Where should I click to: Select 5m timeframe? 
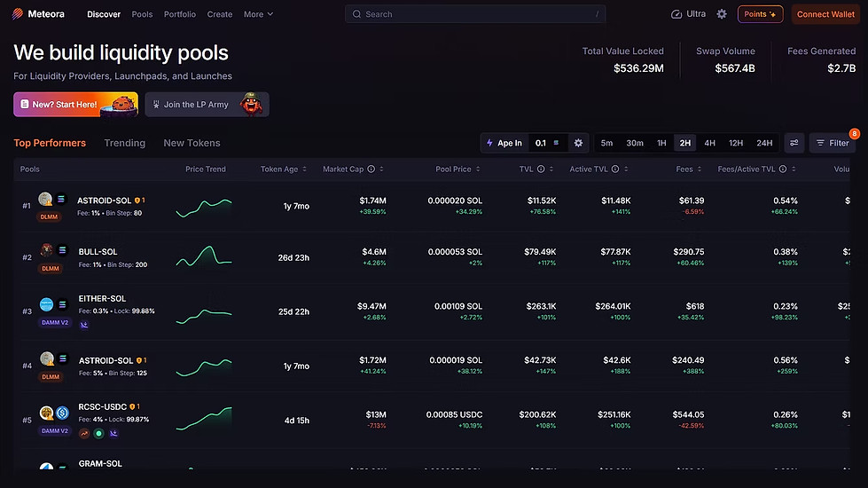pyautogui.click(x=606, y=143)
